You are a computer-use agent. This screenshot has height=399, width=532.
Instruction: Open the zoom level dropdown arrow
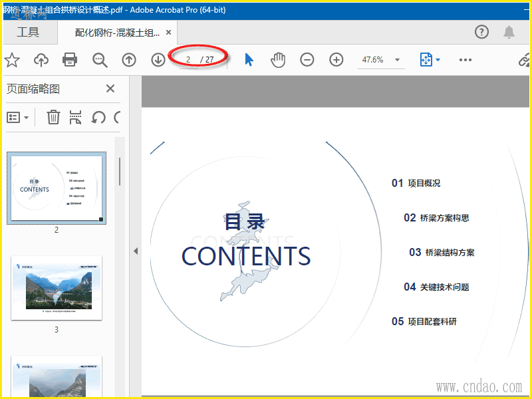pos(397,60)
